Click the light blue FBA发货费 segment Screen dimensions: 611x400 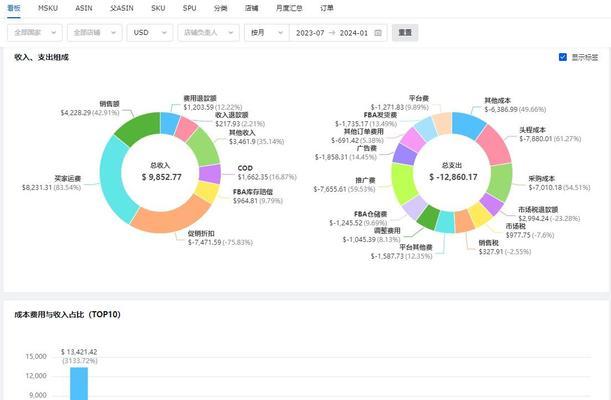pyautogui.click(x=426, y=129)
